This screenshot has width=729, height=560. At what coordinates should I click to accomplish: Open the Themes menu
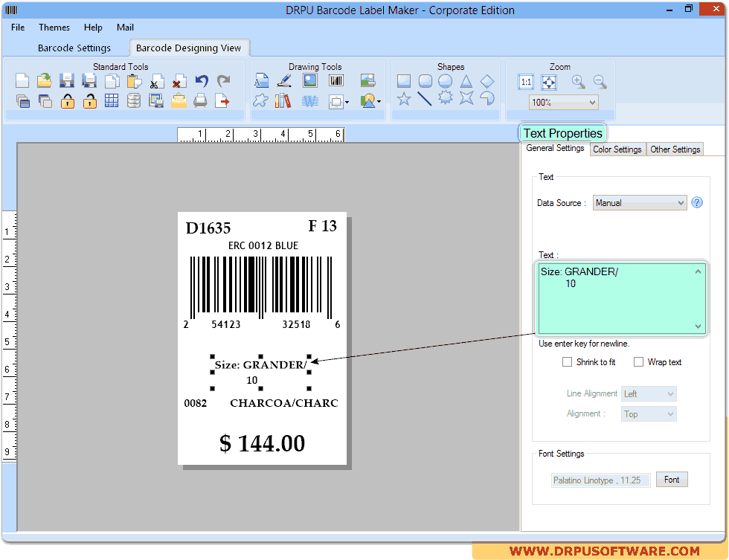point(54,28)
